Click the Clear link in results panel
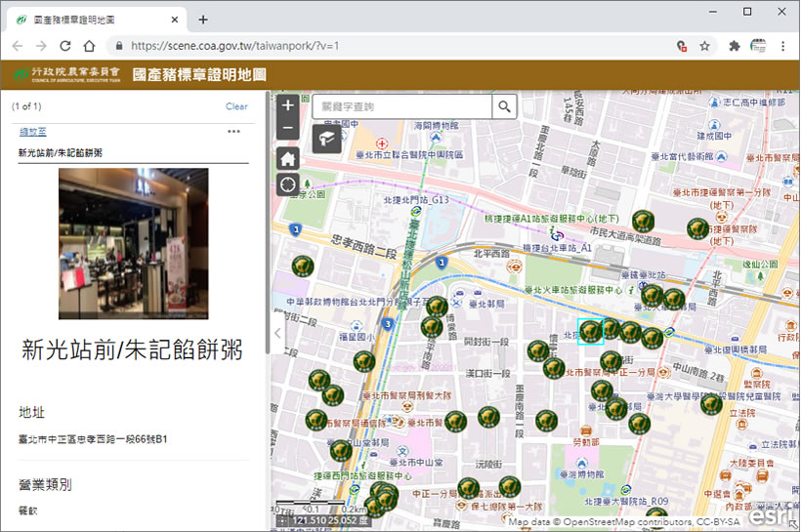The image size is (801, 532). [236, 106]
